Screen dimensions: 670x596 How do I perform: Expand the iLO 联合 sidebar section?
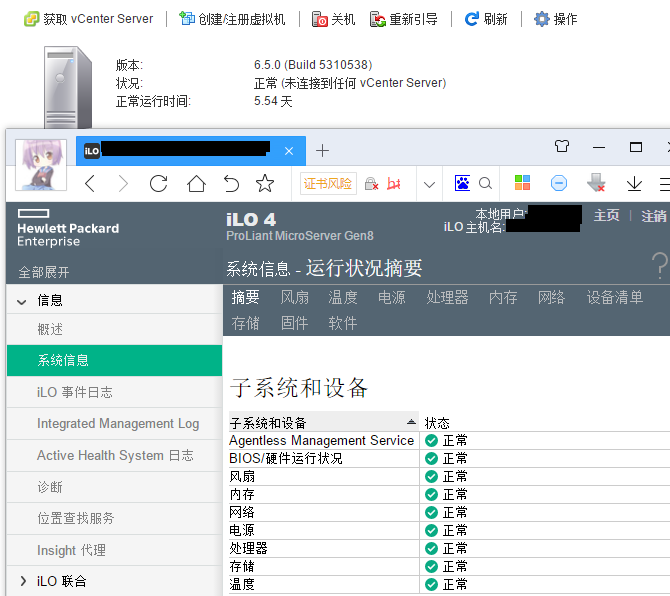coord(23,581)
